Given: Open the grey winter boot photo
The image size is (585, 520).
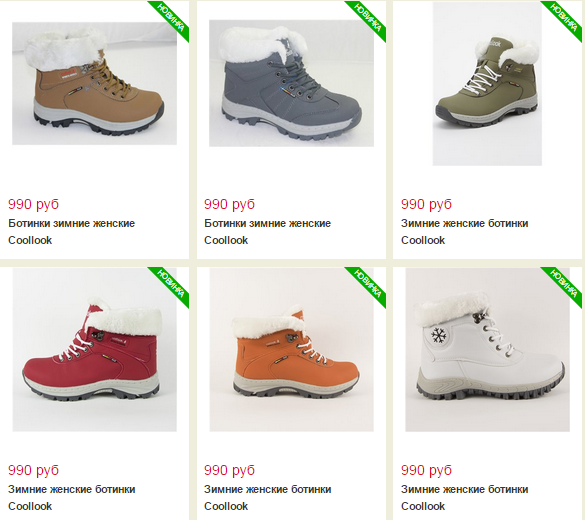Looking at the screenshot, I should 291,83.
